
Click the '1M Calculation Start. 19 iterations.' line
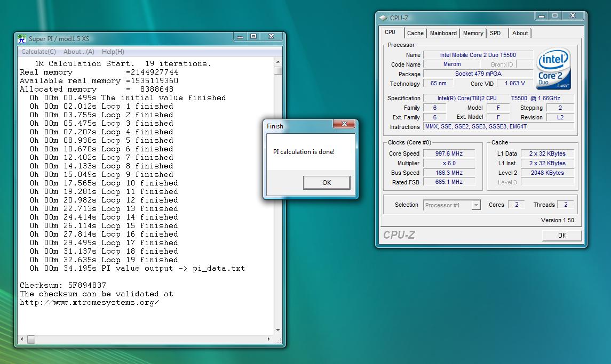[x=123, y=63]
